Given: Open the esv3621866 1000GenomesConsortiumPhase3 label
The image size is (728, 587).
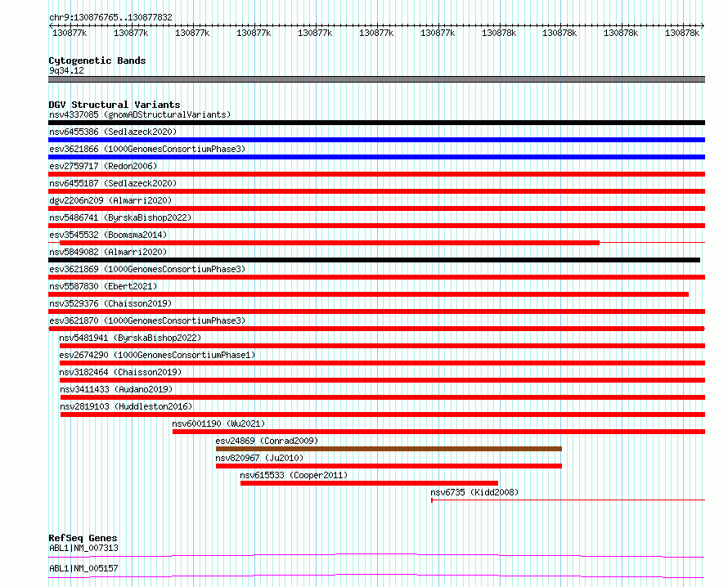Looking at the screenshot, I should point(147,149).
